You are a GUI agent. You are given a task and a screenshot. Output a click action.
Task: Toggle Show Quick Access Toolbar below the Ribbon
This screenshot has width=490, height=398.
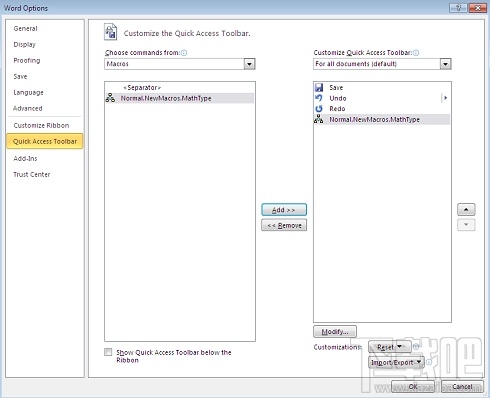(x=108, y=352)
